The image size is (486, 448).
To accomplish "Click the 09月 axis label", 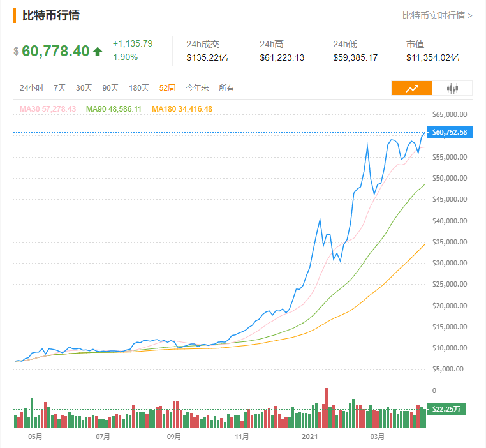I will pyautogui.click(x=174, y=437).
